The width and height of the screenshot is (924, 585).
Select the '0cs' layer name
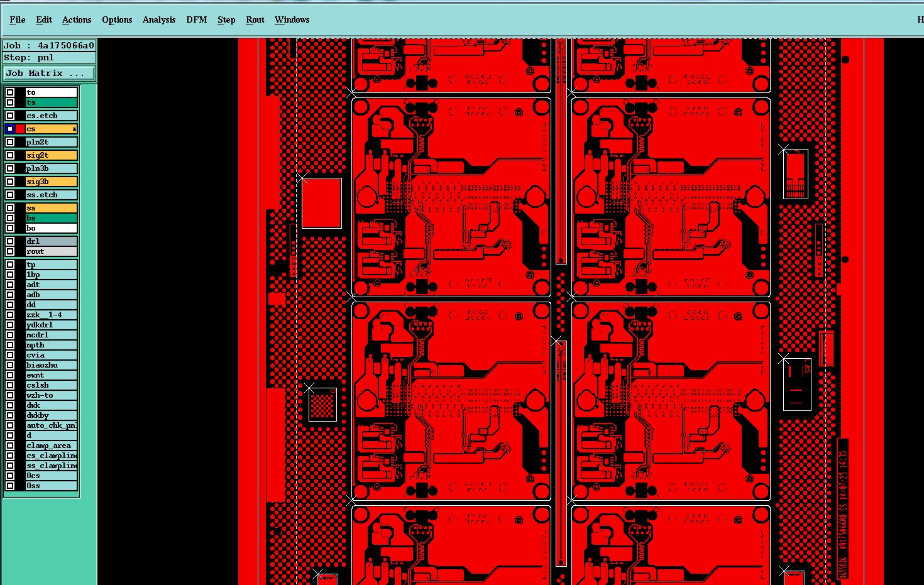(51, 476)
